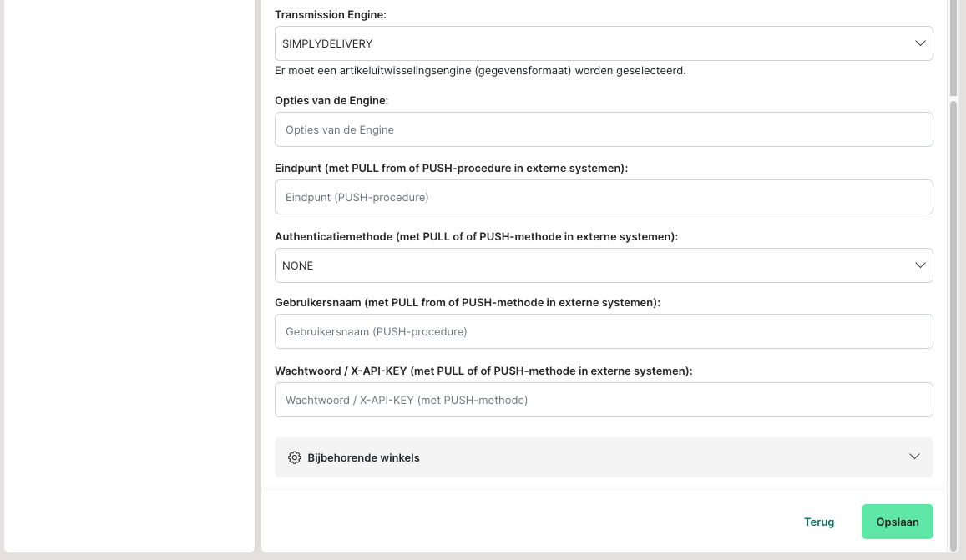Click the chevron arrow in the SIMPLYDELIVERY field

point(920,43)
